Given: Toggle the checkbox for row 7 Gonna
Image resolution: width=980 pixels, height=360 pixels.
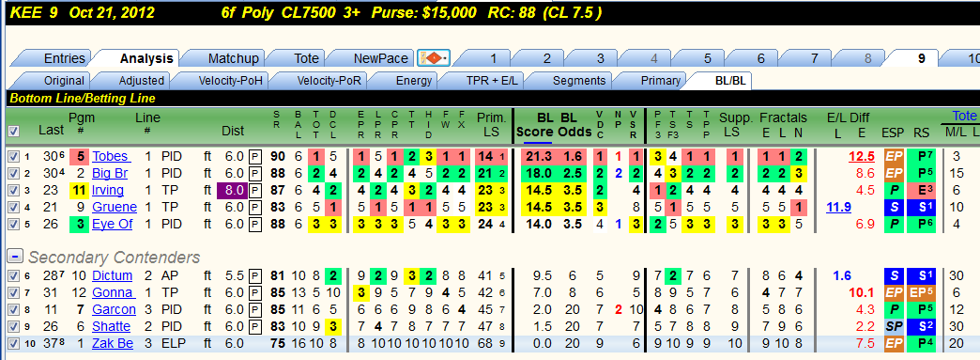Looking at the screenshot, I should 13,292.
